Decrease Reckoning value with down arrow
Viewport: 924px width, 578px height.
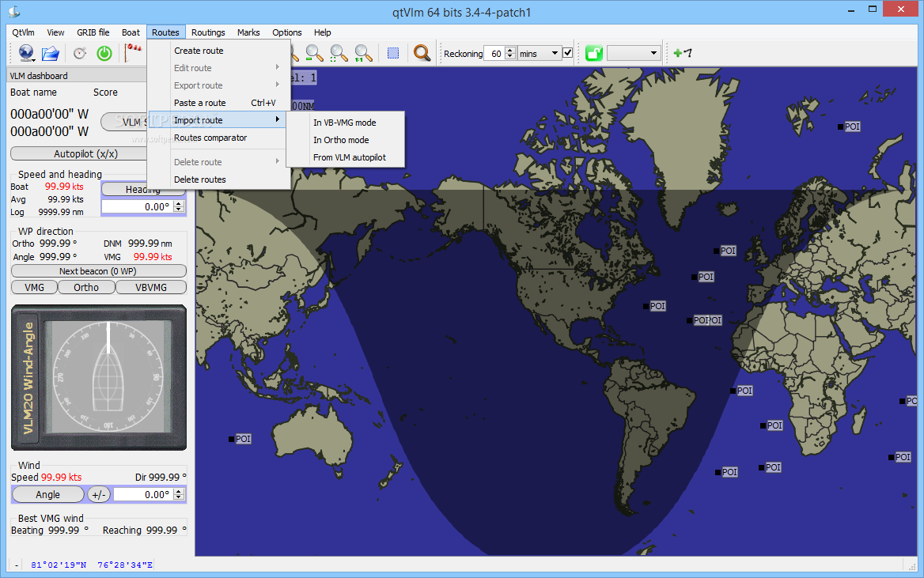510,57
